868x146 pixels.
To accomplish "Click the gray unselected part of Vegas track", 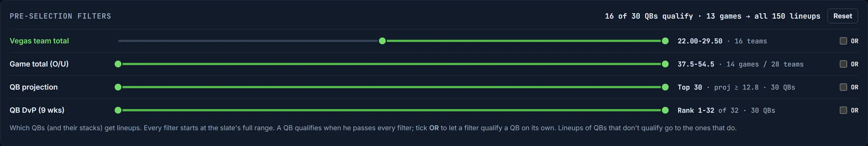I will point(248,41).
